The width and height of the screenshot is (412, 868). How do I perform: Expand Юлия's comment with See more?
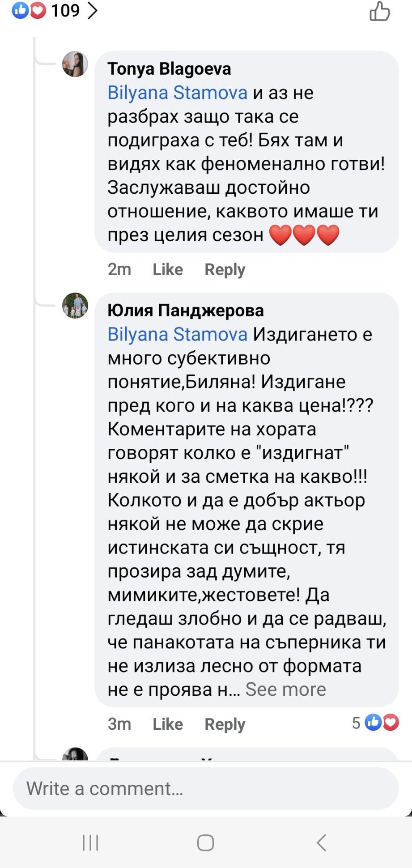point(285,689)
